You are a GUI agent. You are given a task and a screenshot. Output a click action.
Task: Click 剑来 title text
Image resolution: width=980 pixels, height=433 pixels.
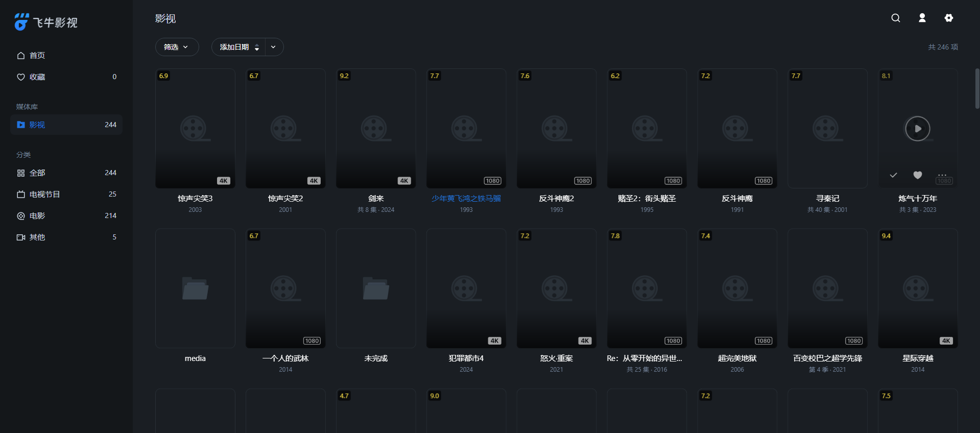coord(376,198)
